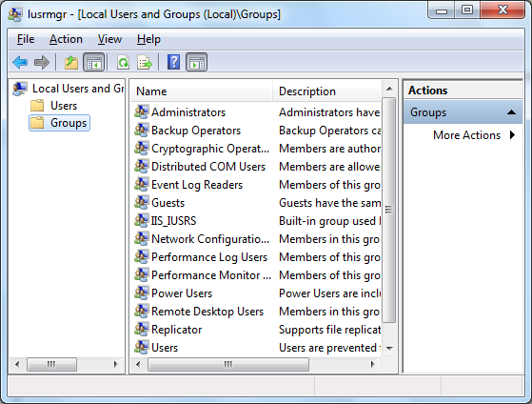This screenshot has height=404, width=532.
Task: Click the Export List toolbar icon
Action: [145, 63]
